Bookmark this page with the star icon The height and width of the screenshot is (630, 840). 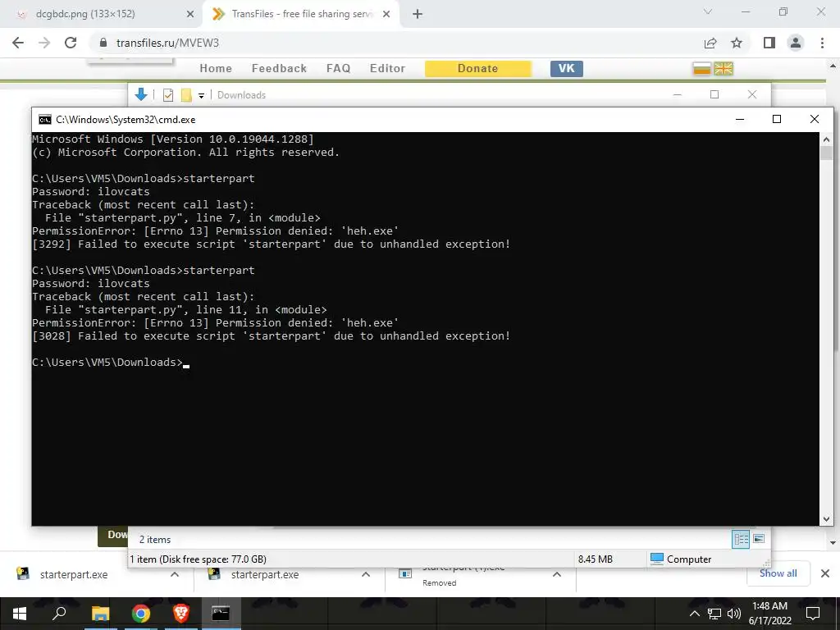[737, 43]
